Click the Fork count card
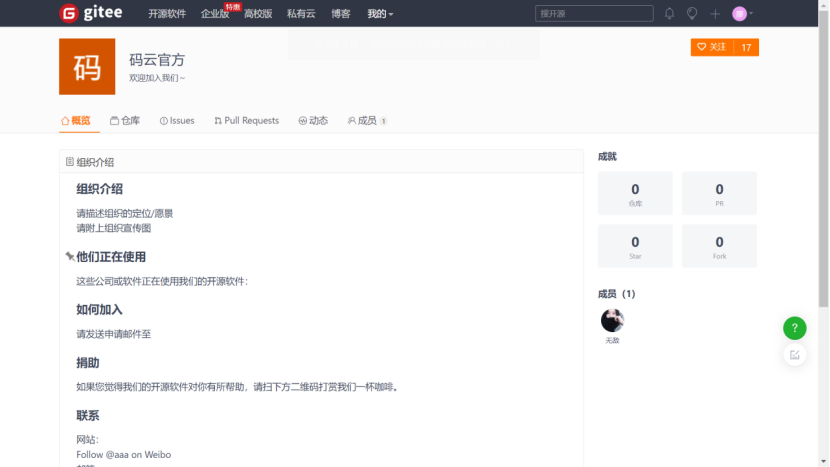 click(x=719, y=246)
